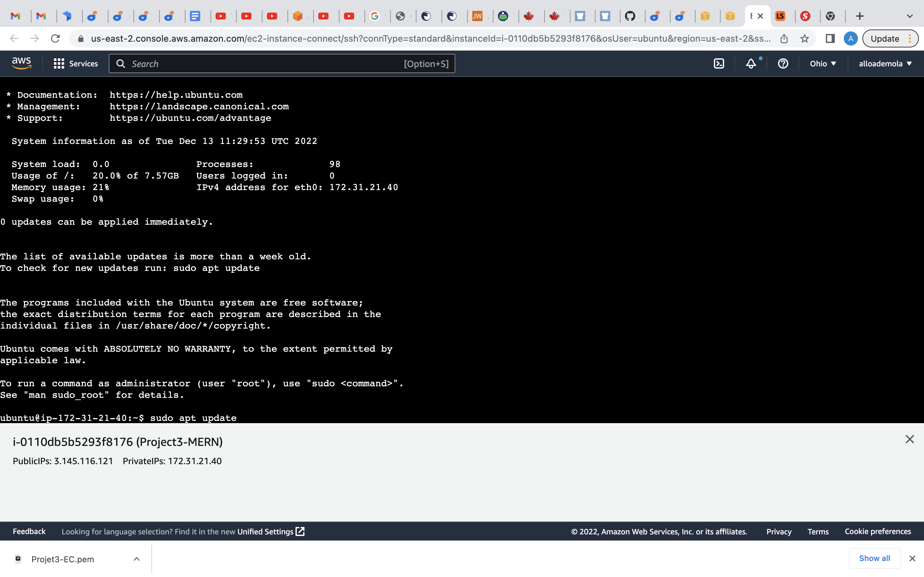This screenshot has width=924, height=577.
Task: Switch to the first Gmail tab
Action: coord(15,16)
